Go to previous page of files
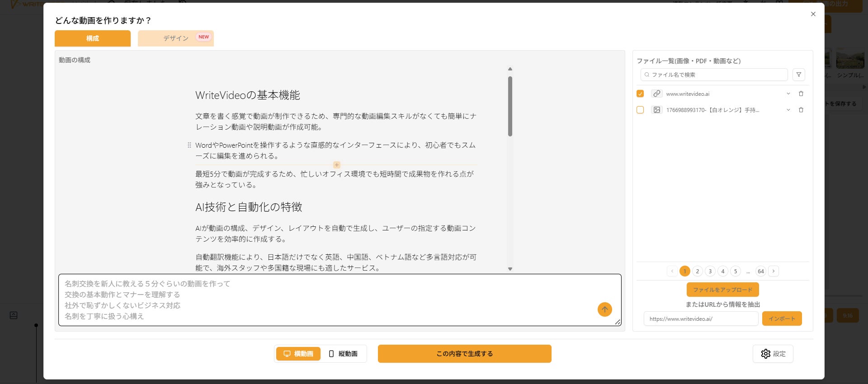This screenshot has width=868, height=384. pyautogui.click(x=672, y=271)
